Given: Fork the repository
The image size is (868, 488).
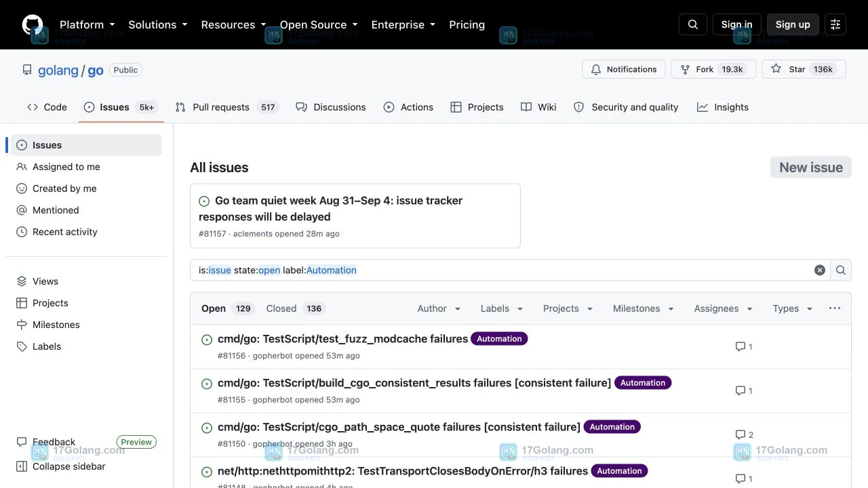Looking at the screenshot, I should 713,69.
